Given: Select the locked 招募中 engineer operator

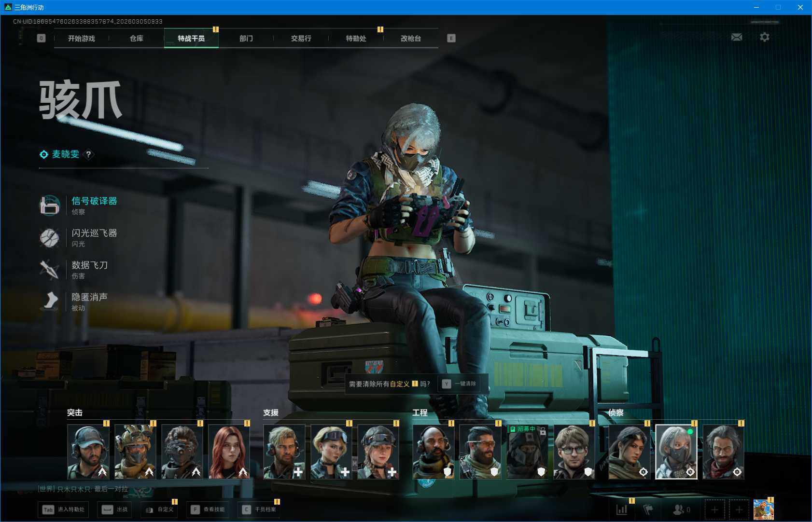Looking at the screenshot, I should [527, 452].
